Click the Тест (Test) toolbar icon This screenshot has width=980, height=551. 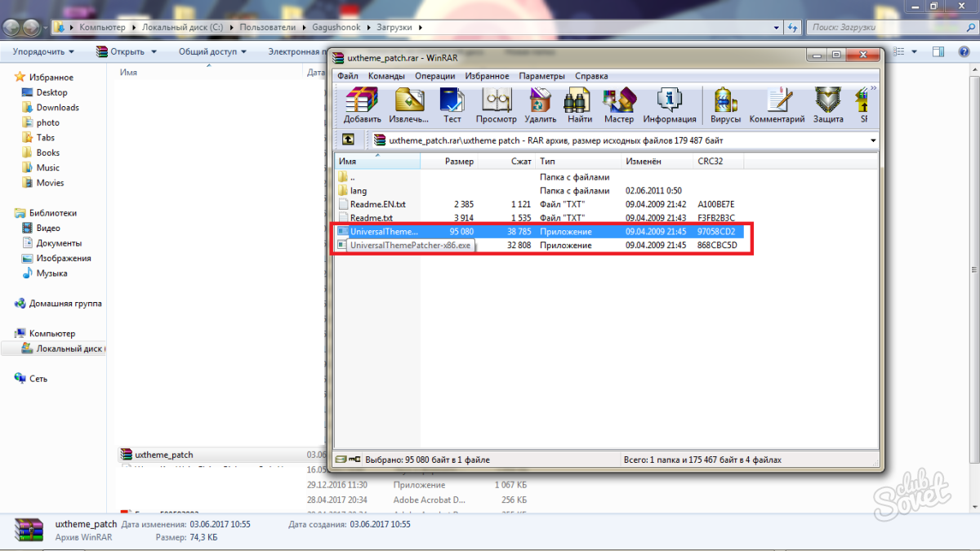click(452, 105)
